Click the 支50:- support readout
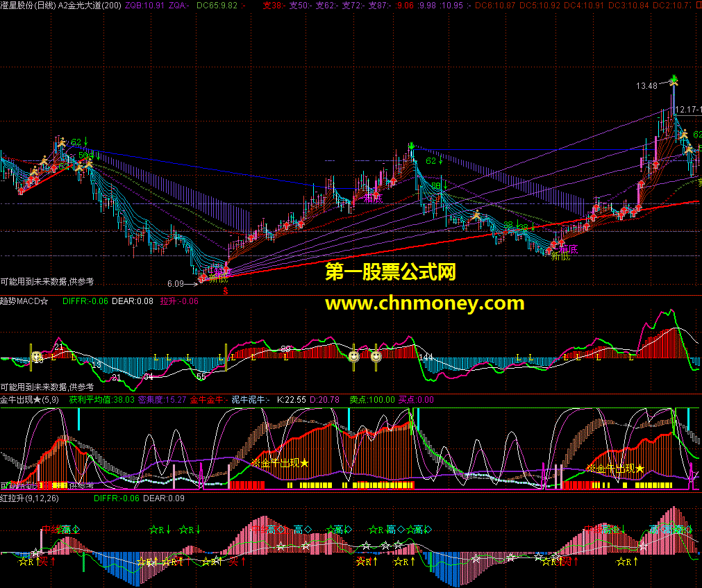702x588 pixels. [x=301, y=6]
